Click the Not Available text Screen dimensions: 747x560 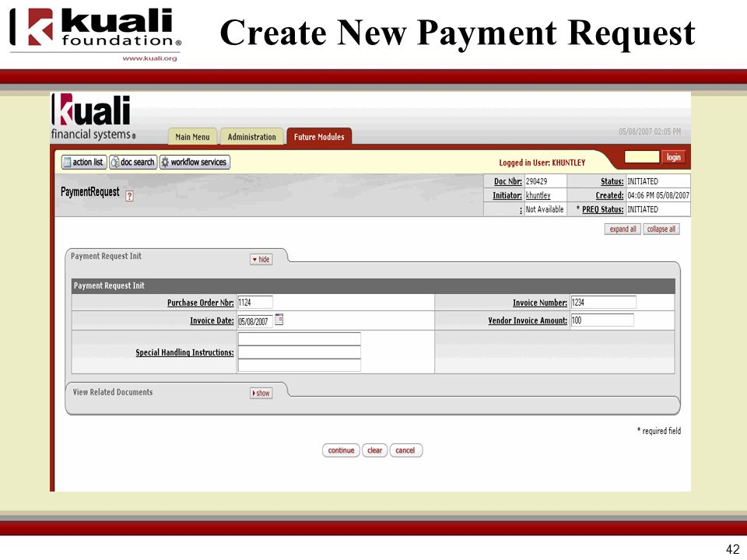(545, 209)
